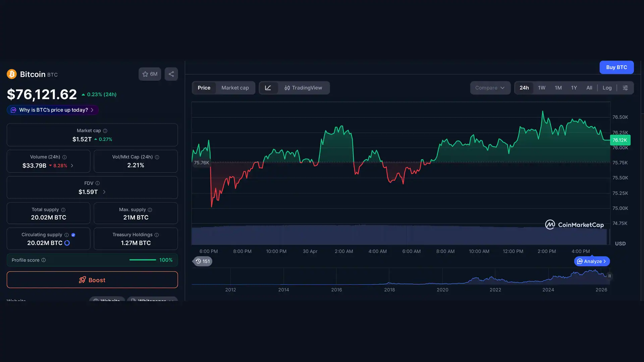Click the Buy BTC button
Viewport: 644px width, 362px height.
point(616,67)
